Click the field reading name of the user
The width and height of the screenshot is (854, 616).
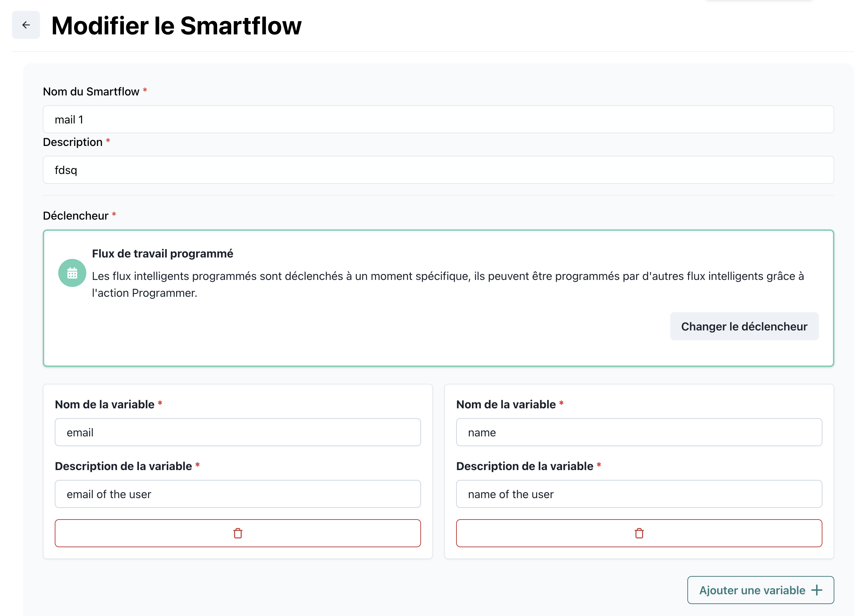click(x=639, y=494)
